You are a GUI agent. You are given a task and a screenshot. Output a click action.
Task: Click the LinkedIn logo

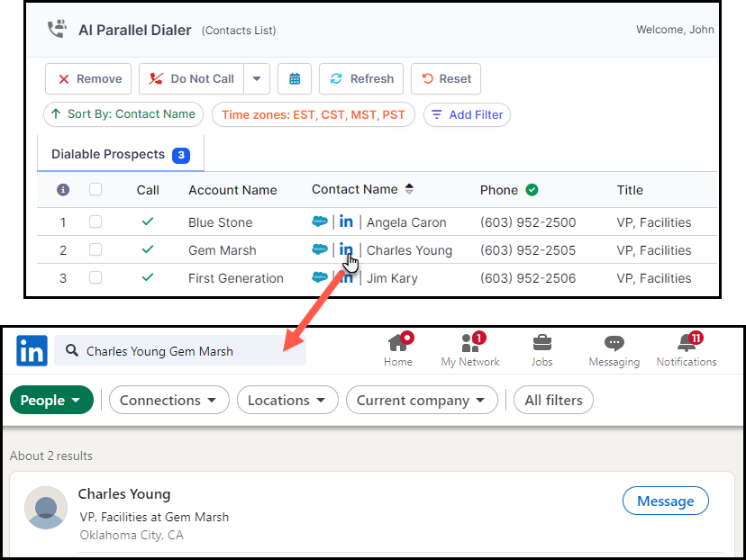pyautogui.click(x=32, y=351)
